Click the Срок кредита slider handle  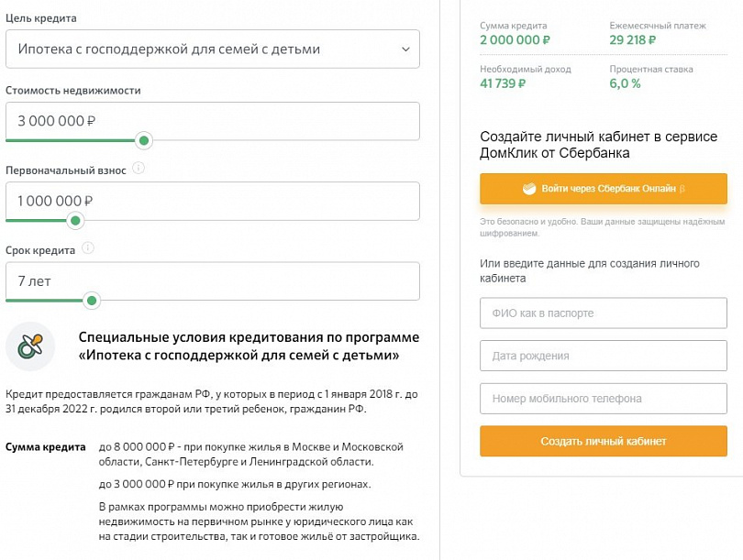pos(91,300)
